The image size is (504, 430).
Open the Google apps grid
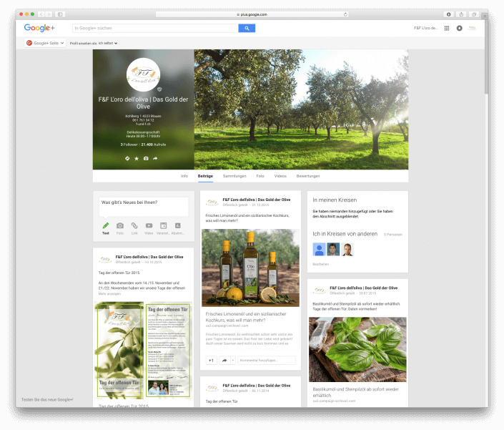tap(447, 29)
